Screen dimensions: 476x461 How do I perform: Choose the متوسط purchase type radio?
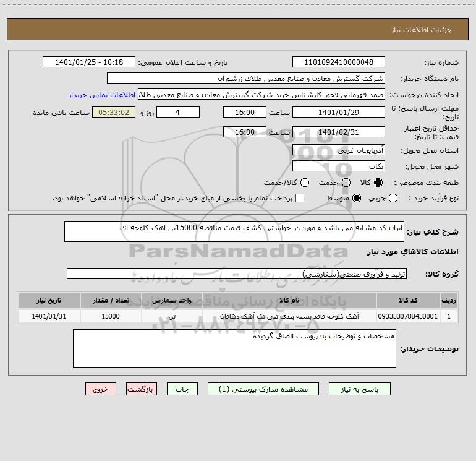(x=357, y=198)
